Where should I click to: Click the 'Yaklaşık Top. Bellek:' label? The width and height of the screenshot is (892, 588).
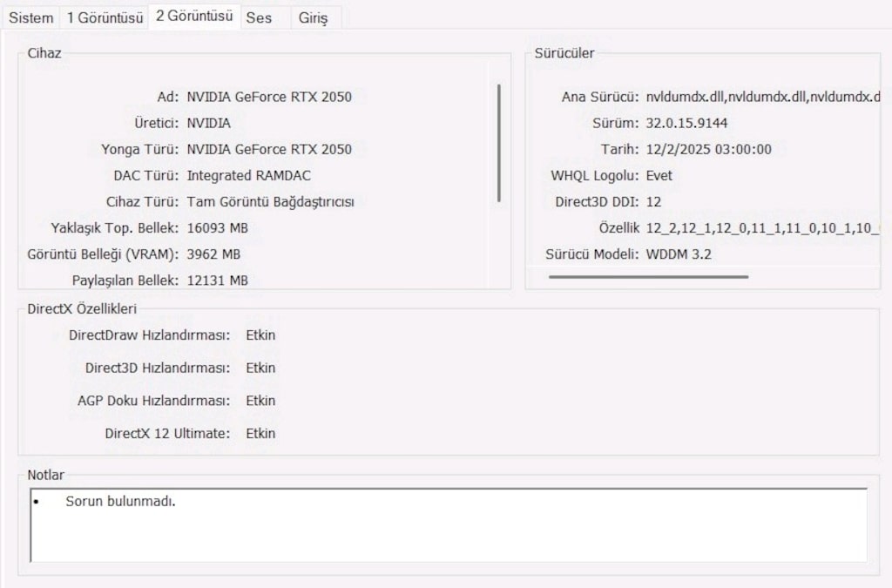pyautogui.click(x=115, y=228)
